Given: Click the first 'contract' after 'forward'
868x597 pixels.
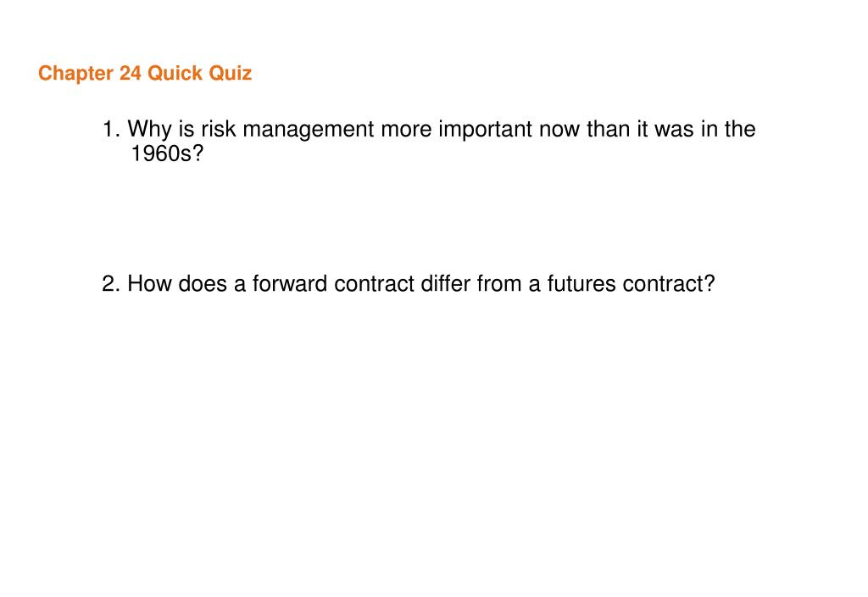Looking at the screenshot, I should [x=374, y=285].
